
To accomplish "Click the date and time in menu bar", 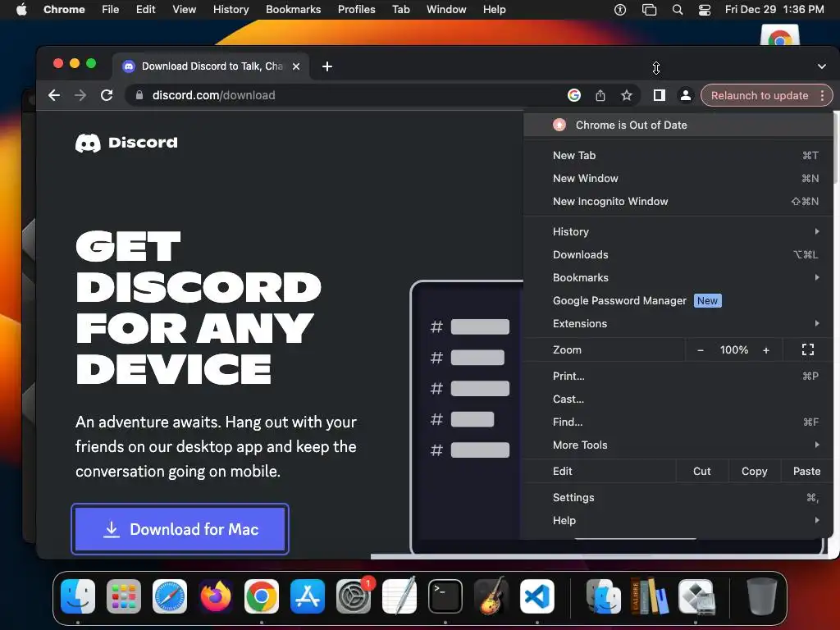I will pyautogui.click(x=774, y=10).
